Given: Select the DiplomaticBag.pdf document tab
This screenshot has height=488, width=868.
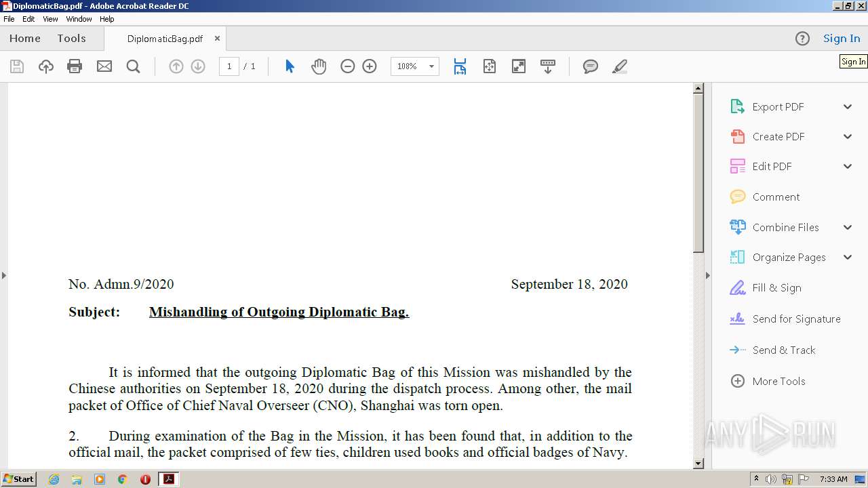Looking at the screenshot, I should pyautogui.click(x=165, y=39).
